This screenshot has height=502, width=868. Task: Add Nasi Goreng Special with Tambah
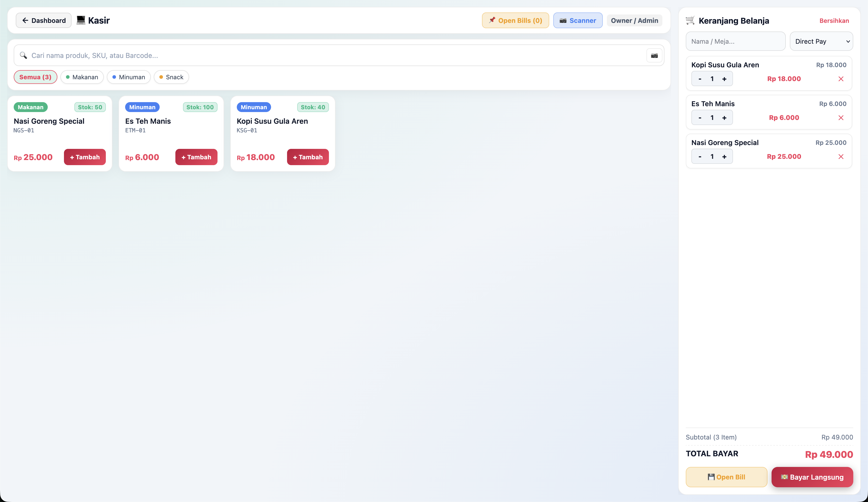(x=85, y=157)
